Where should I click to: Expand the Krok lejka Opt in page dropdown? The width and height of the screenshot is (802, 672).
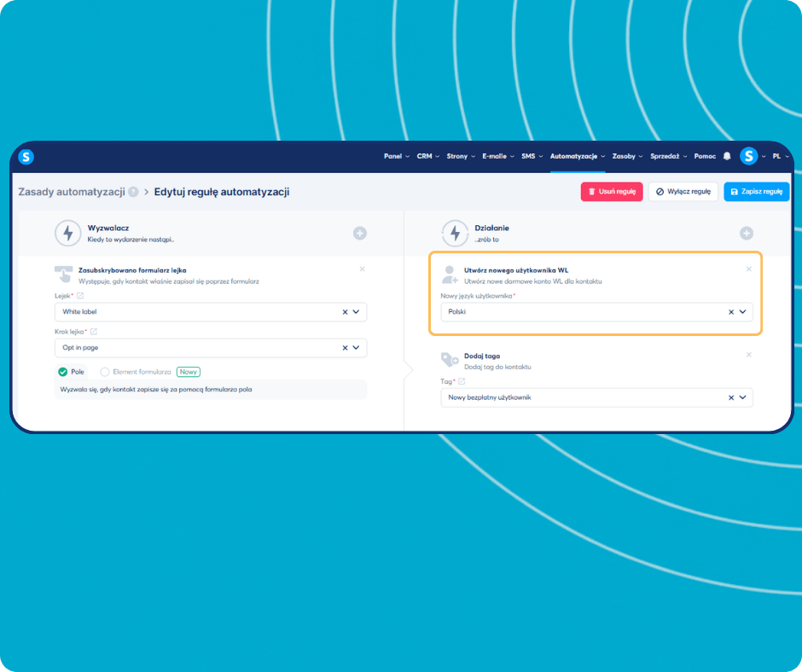click(x=356, y=348)
